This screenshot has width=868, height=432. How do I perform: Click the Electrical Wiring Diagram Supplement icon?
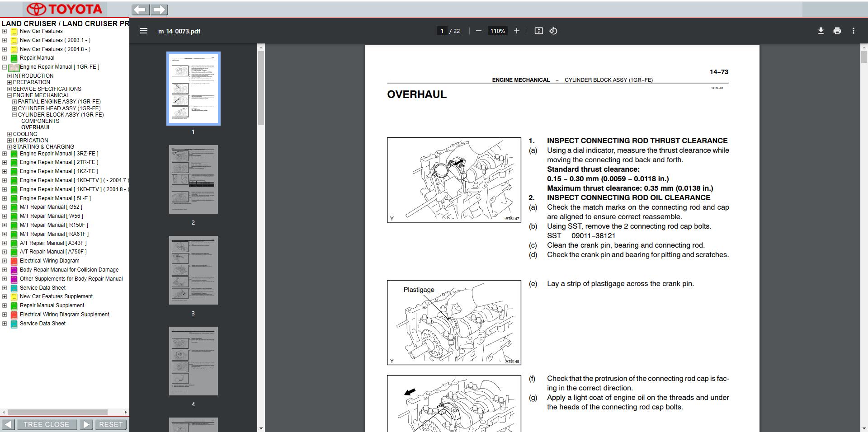(14, 315)
